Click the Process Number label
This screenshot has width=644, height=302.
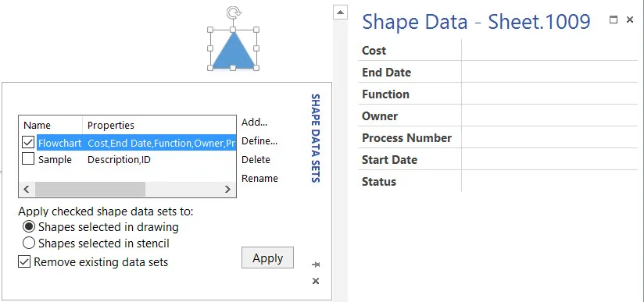406,138
